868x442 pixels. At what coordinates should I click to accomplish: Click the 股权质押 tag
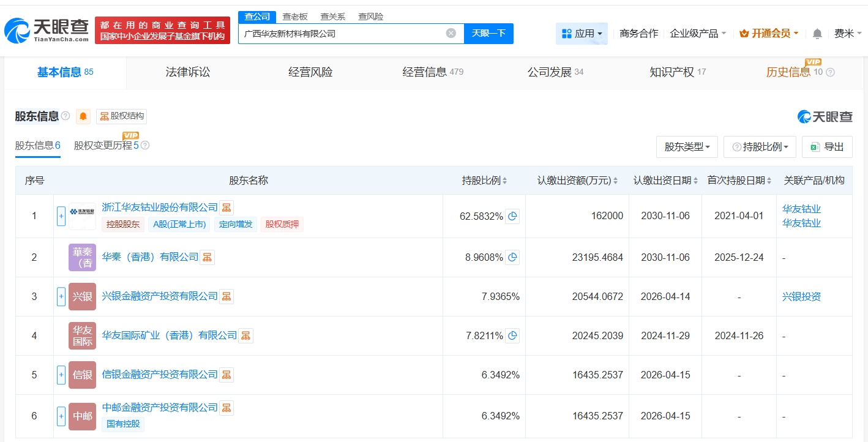point(282,224)
